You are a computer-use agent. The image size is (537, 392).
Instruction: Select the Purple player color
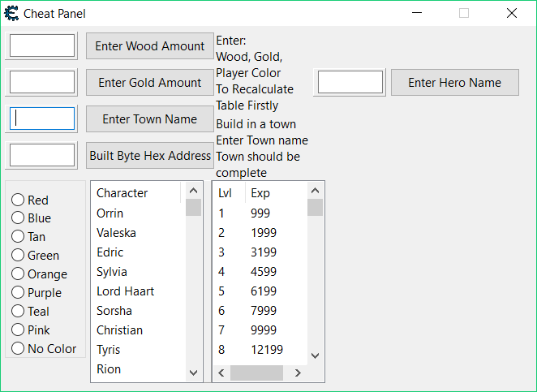pos(18,293)
